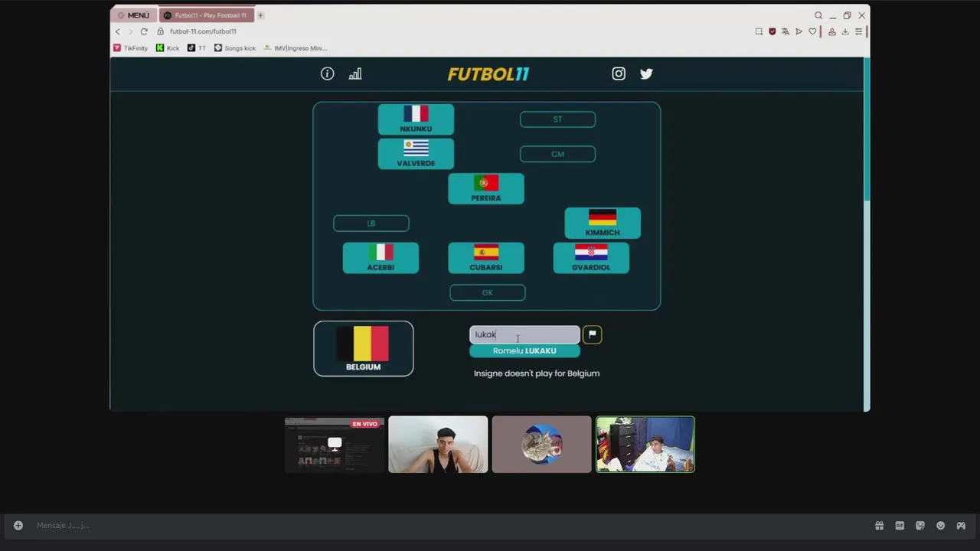Open the game controller activities icon
Screen dimensions: 980x551
(961, 525)
